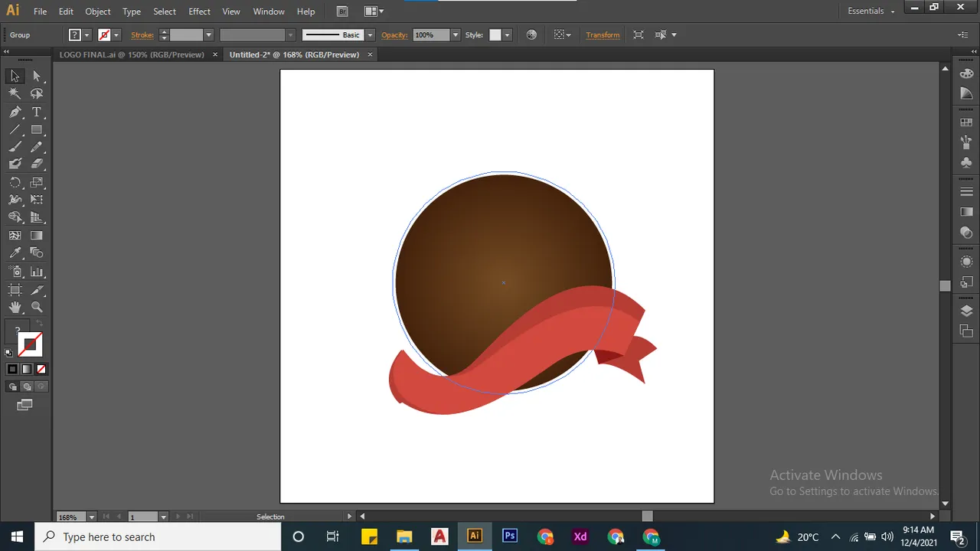
Task: Open the Swatches panel
Action: click(x=966, y=122)
